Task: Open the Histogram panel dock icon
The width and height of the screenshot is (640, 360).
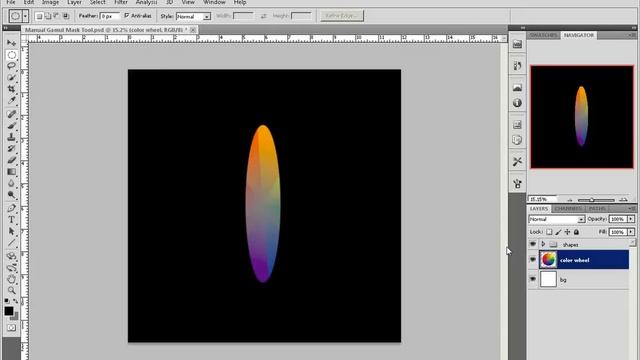Action: coord(517,87)
